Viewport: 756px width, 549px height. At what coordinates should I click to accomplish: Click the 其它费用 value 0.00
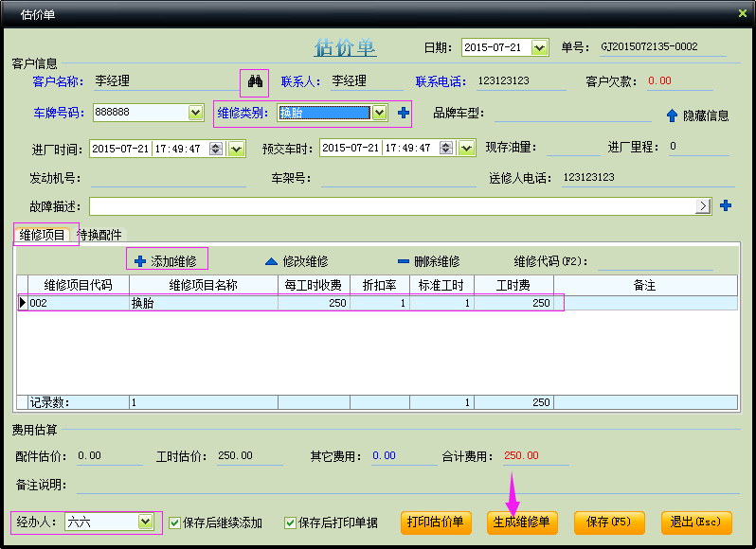pyautogui.click(x=384, y=455)
